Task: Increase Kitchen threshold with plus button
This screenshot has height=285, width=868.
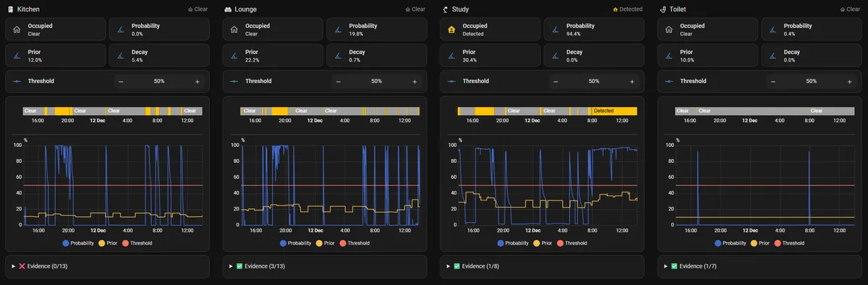Action: (x=197, y=81)
